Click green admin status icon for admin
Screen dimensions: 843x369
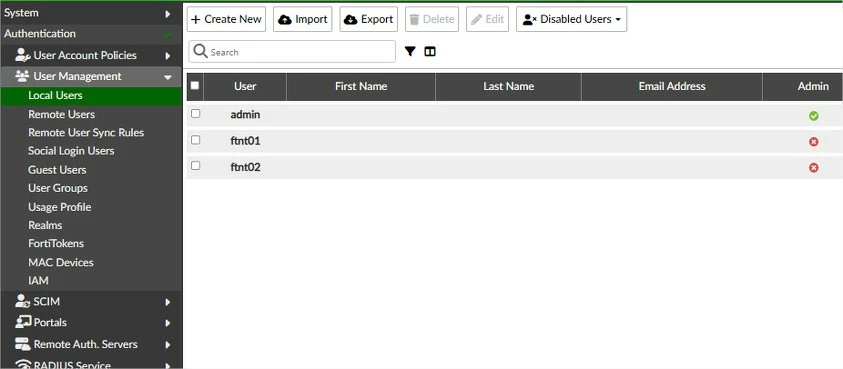813,116
